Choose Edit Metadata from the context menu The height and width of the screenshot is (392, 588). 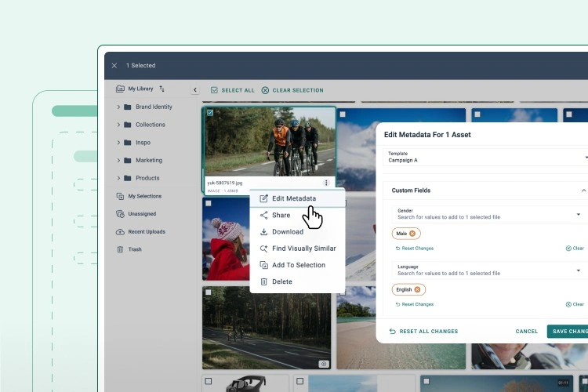[x=293, y=198]
